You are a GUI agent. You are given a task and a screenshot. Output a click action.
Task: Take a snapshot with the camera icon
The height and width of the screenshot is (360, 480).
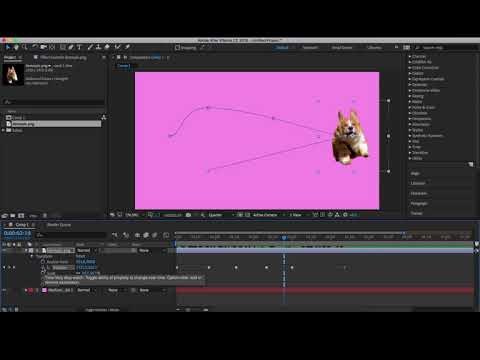(188, 215)
